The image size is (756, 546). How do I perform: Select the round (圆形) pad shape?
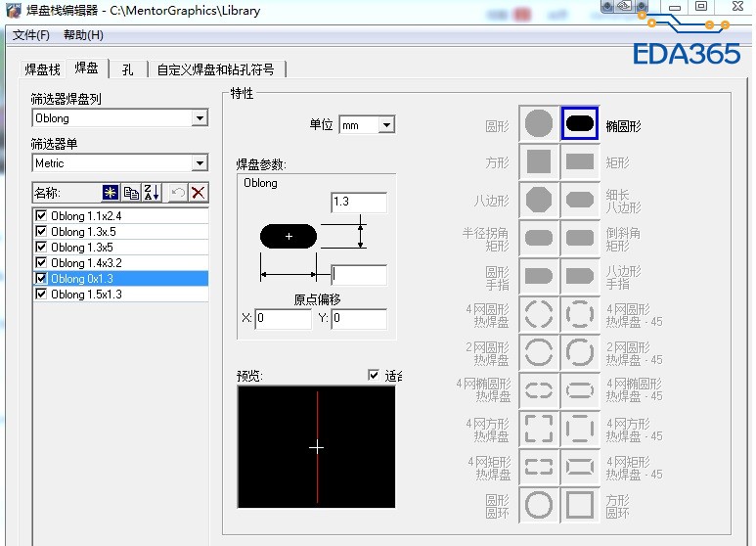point(539,123)
